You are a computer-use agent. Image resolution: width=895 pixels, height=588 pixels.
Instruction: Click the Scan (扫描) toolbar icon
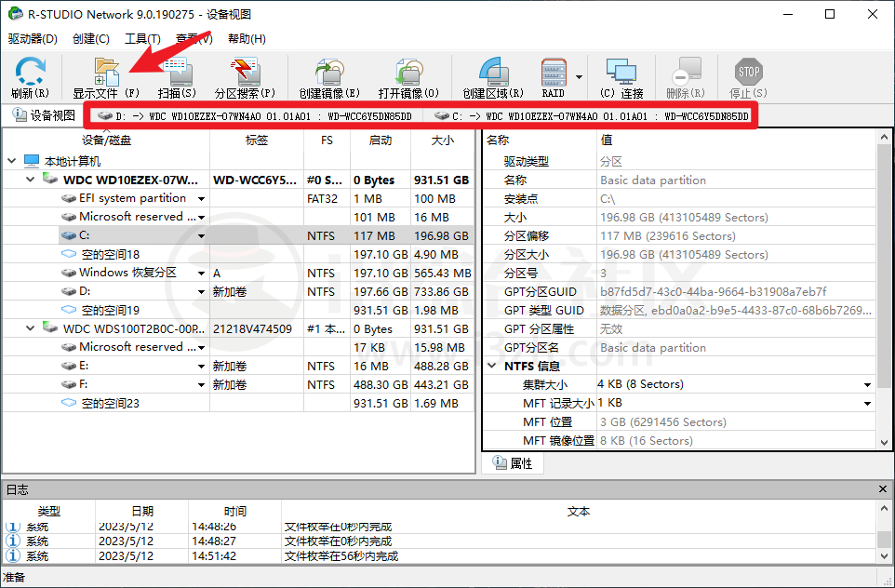click(177, 77)
